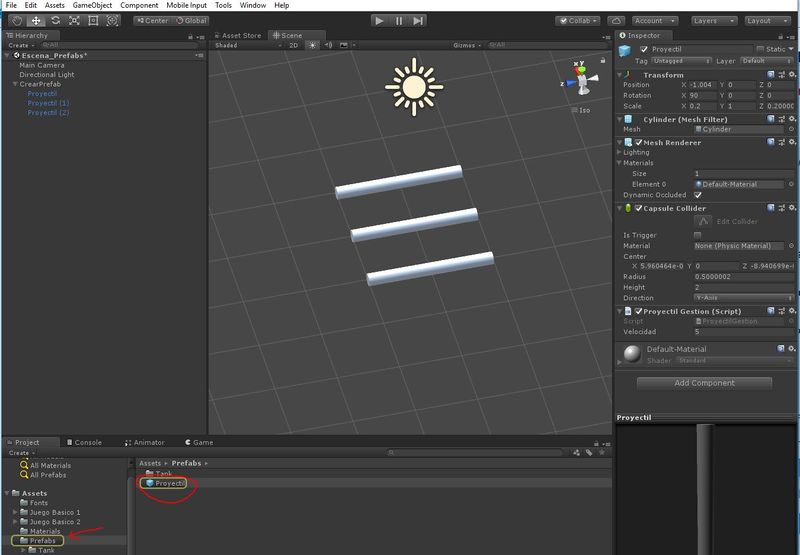Toggle Center pivot mode button
The width and height of the screenshot is (800, 555).
[152, 21]
